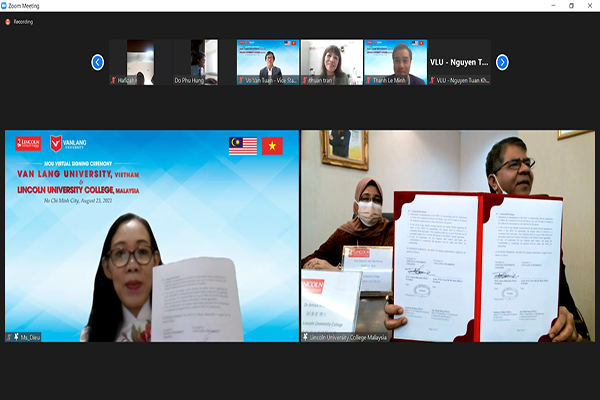
Task: Click the muted mic icon beside thuan tran
Action: [305, 80]
